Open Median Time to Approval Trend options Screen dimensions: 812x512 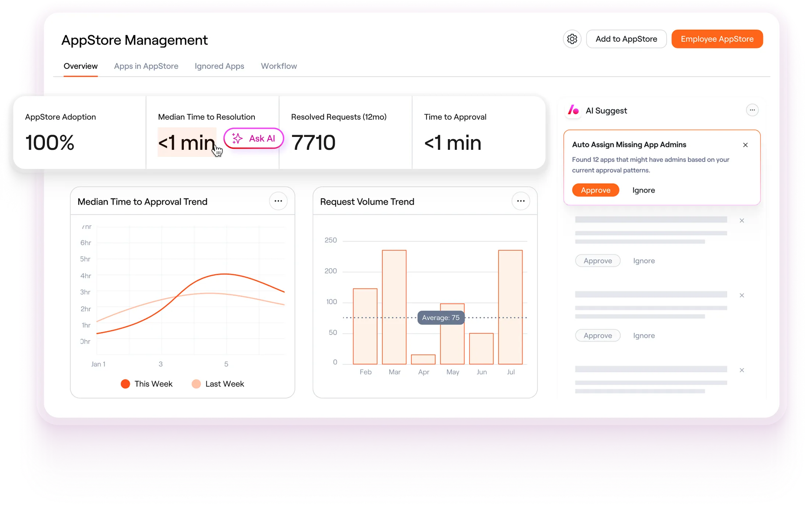(278, 201)
